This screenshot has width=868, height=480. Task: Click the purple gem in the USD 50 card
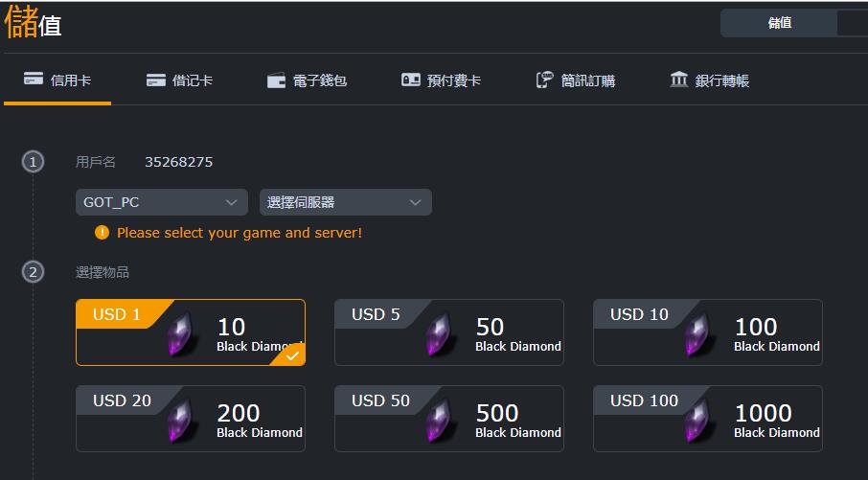point(440,421)
